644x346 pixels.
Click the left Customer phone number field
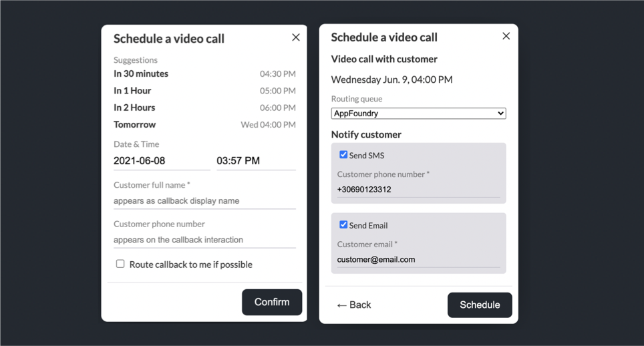coord(204,240)
